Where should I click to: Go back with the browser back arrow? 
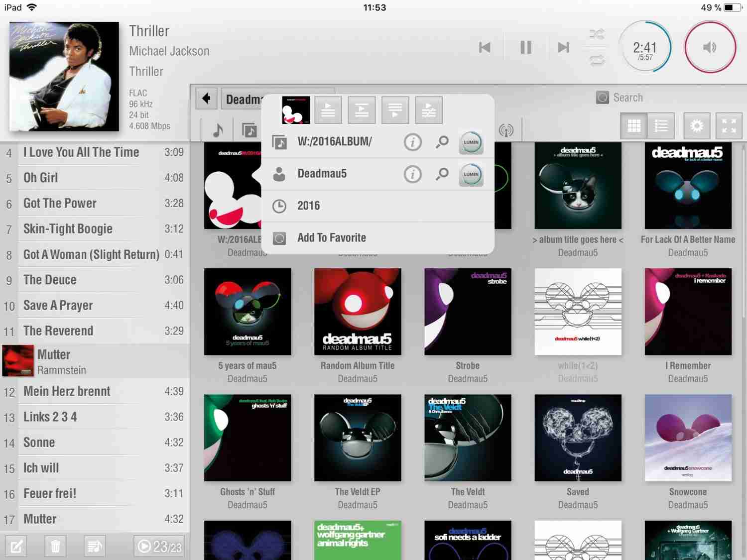point(207,99)
